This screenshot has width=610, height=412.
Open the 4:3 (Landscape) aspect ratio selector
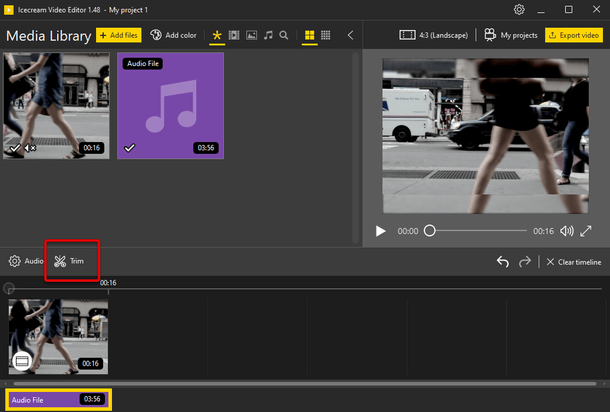point(433,35)
